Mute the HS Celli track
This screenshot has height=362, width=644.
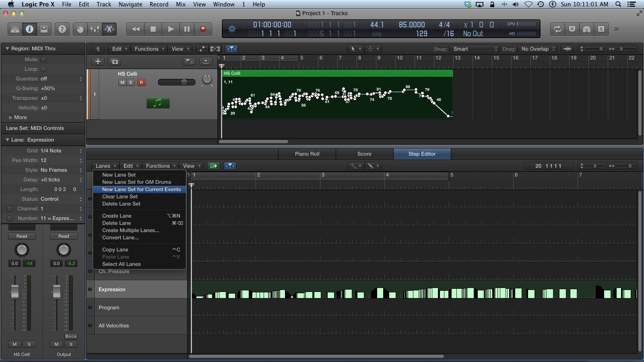coord(122,82)
